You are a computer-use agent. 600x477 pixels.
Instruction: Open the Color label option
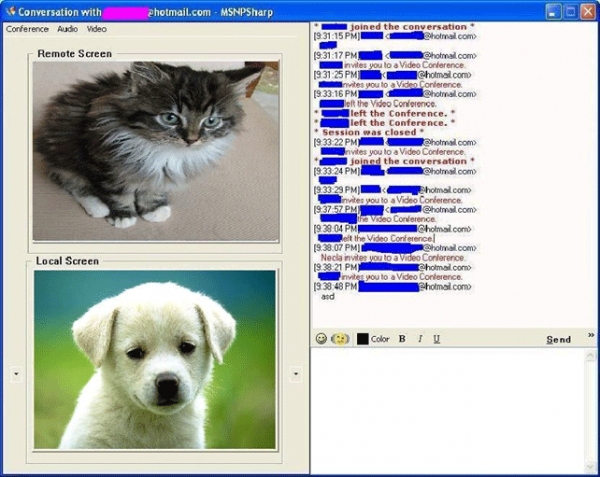380,339
